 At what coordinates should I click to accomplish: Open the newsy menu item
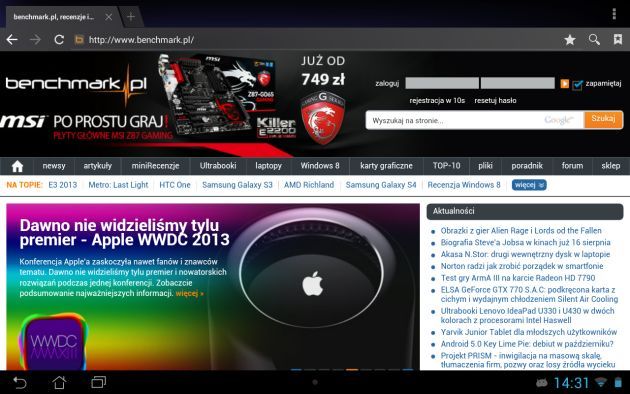[54, 166]
